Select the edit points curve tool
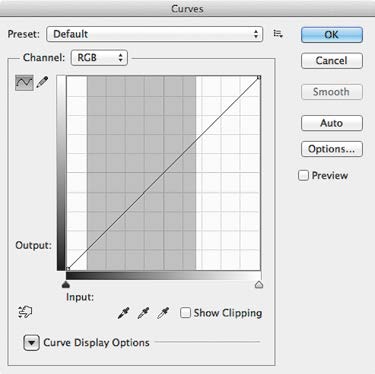The image size is (375, 374). click(x=24, y=82)
